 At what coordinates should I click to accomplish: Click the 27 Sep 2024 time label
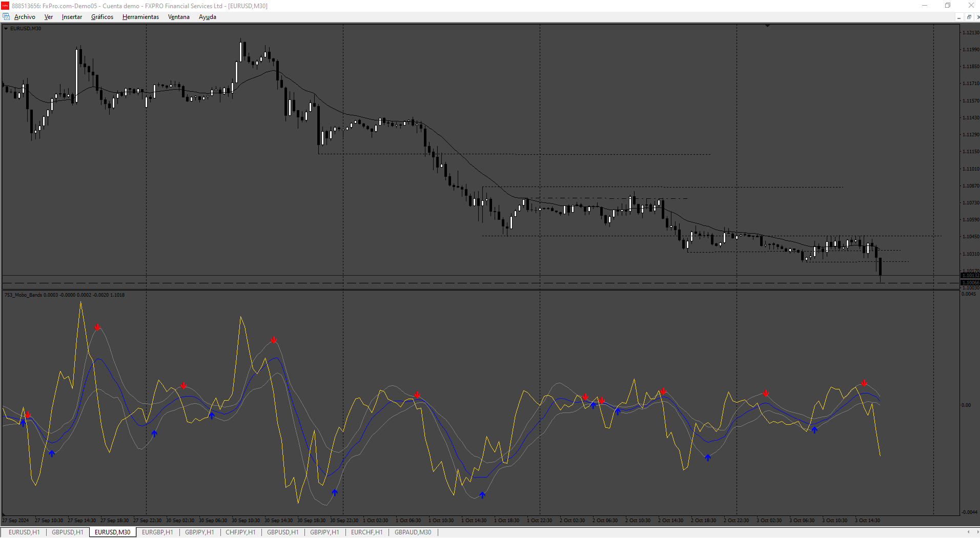tap(16, 521)
